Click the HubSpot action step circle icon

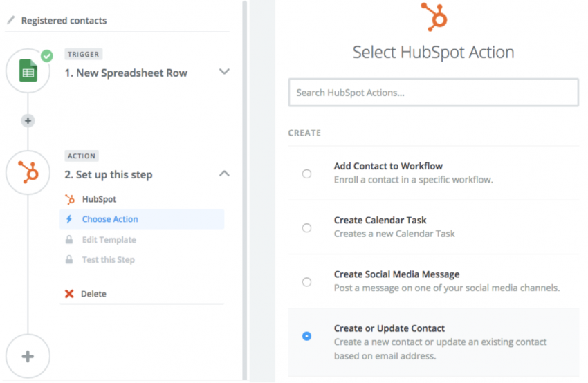coord(28,172)
